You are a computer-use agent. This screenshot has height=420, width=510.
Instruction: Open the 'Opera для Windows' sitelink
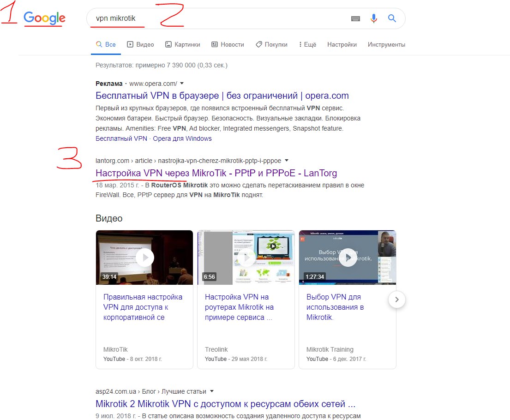182,138
